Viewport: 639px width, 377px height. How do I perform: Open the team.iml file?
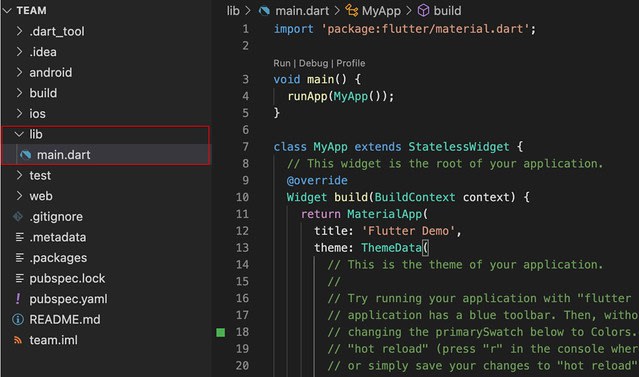click(x=53, y=340)
